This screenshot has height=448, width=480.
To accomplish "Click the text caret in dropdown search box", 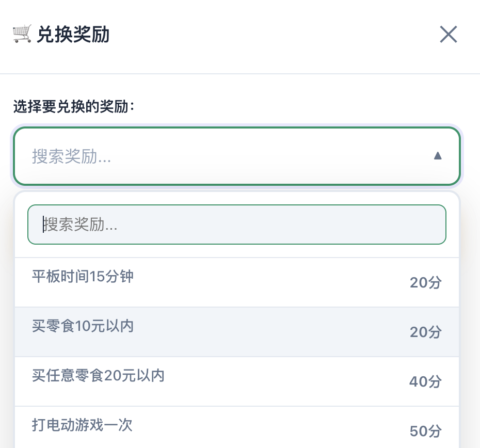I will point(44,225).
